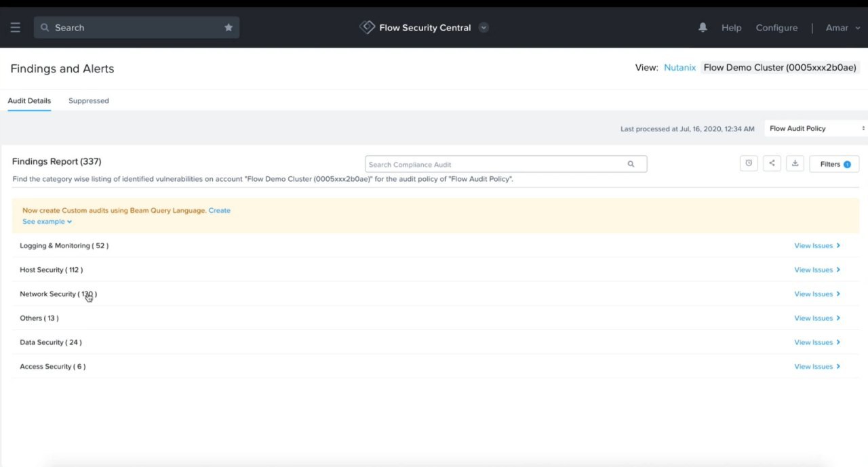The width and height of the screenshot is (868, 467).
Task: Open the Help menu
Action: pos(731,28)
